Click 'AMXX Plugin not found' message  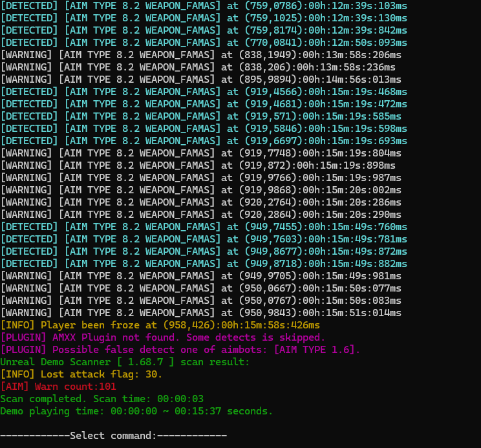[x=162, y=337]
